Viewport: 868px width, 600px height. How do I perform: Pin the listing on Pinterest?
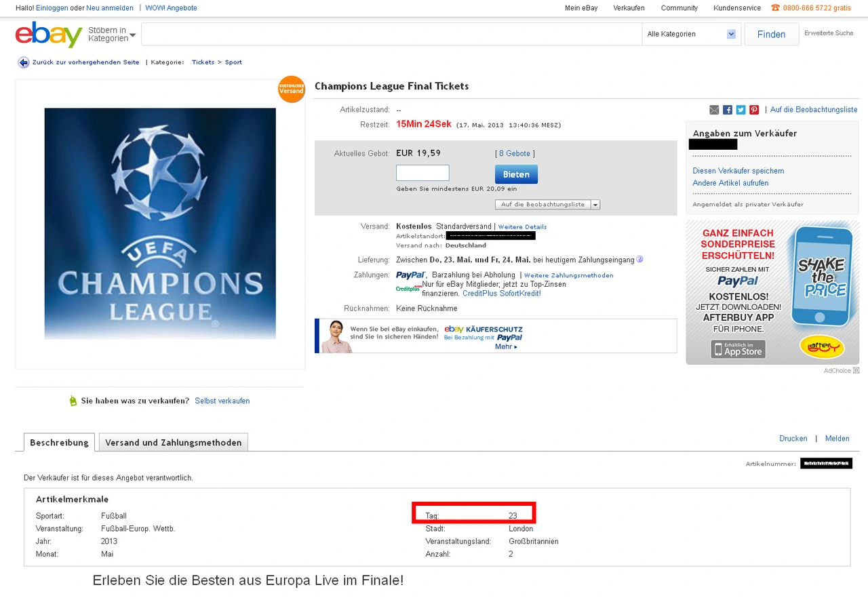pyautogui.click(x=754, y=110)
